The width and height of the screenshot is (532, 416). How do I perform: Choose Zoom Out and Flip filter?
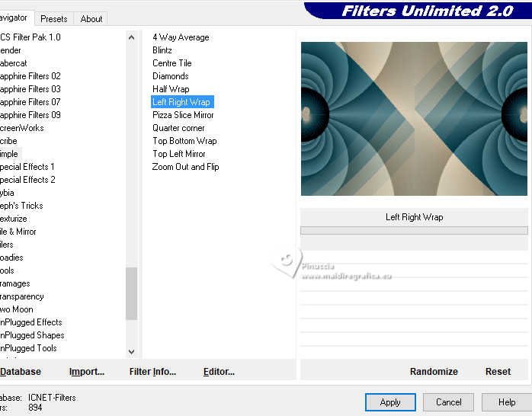coord(185,167)
